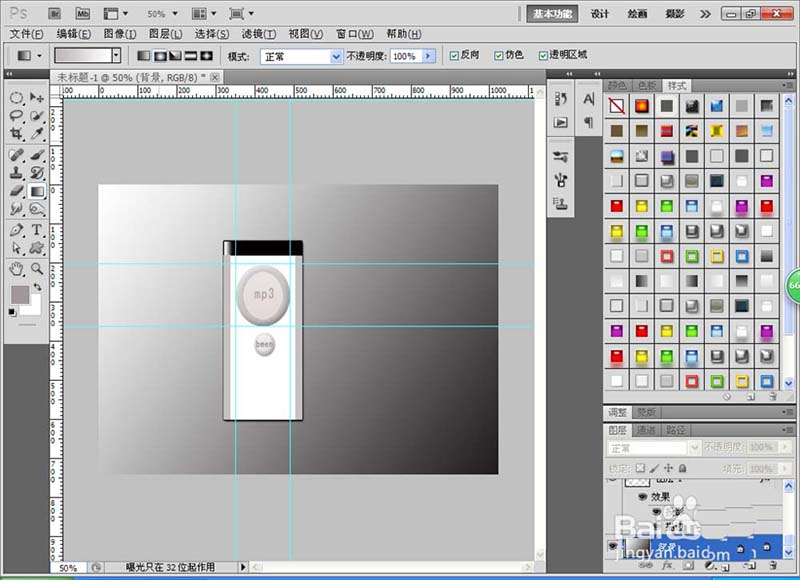Select the Gradient tool in toolbox
The height and width of the screenshot is (580, 800).
pyautogui.click(x=37, y=191)
